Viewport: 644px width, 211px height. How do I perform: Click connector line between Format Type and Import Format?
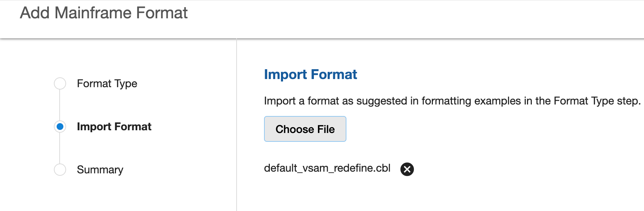click(x=60, y=105)
